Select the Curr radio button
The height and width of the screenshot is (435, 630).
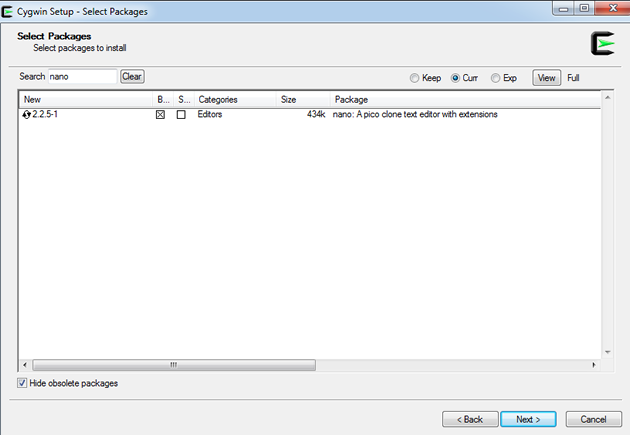pos(455,78)
